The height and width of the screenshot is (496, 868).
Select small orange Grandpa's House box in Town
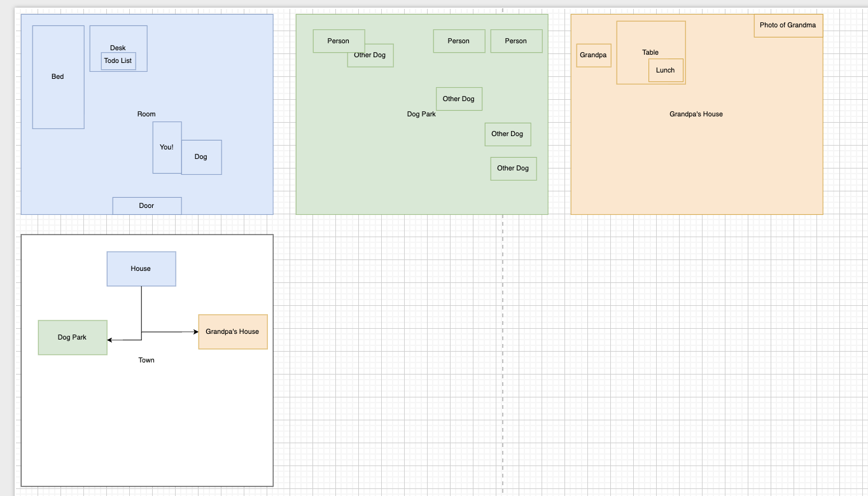[233, 332]
